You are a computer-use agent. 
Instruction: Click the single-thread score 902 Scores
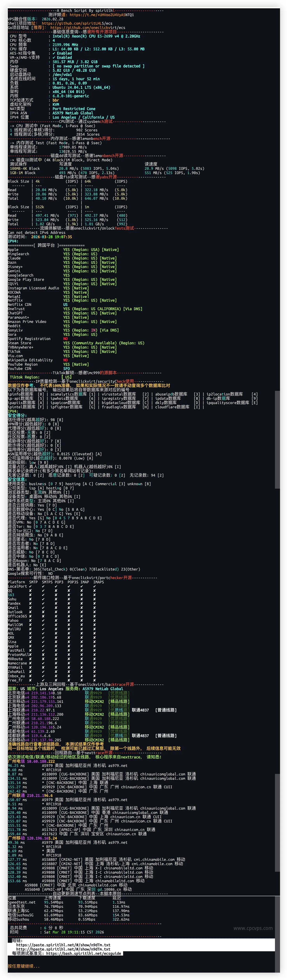tap(87, 130)
